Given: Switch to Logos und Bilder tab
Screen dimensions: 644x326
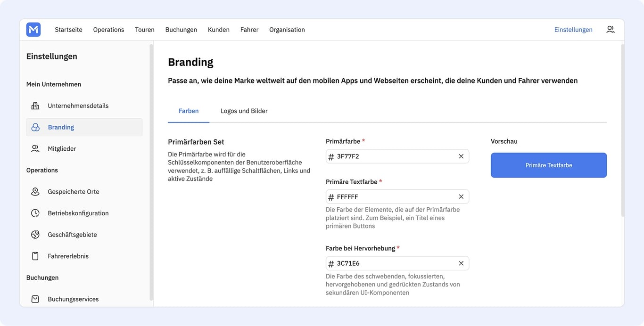Looking at the screenshot, I should (x=244, y=111).
